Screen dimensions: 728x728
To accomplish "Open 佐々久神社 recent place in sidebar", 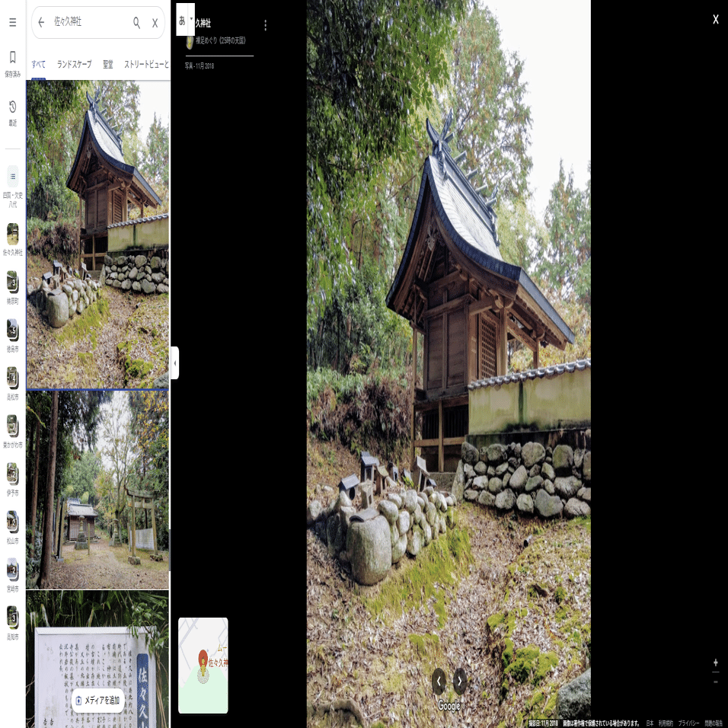I will click(x=12, y=239).
